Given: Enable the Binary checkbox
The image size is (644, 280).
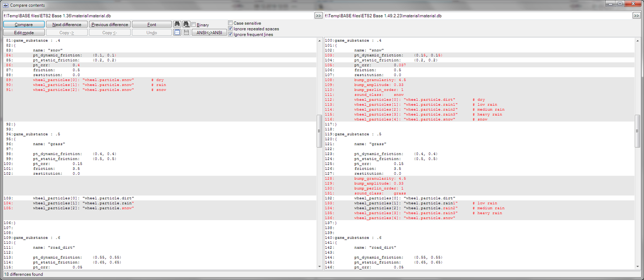Looking at the screenshot, I should point(194,25).
